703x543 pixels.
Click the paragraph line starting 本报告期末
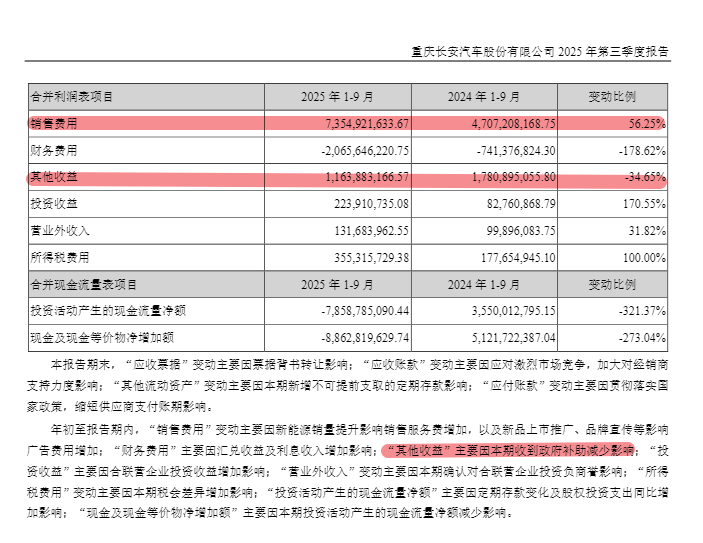click(x=359, y=365)
